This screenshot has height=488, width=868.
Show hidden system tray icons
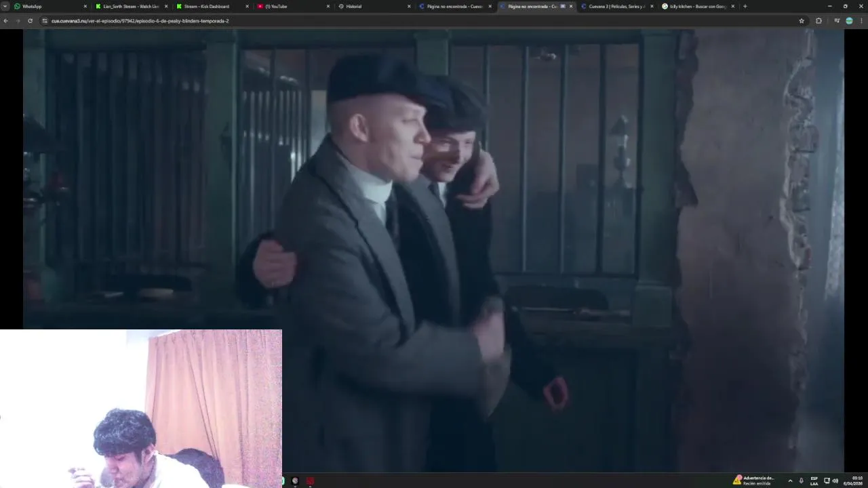pos(790,481)
